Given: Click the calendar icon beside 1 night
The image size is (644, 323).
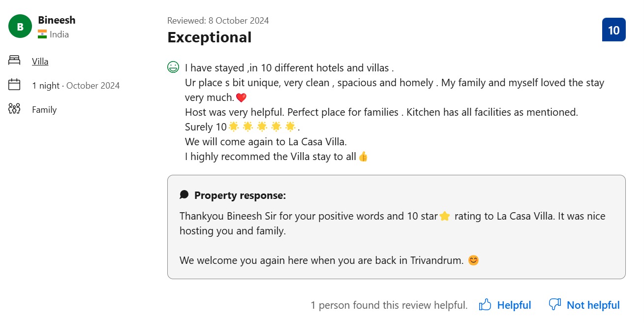Looking at the screenshot, I should 14,85.
